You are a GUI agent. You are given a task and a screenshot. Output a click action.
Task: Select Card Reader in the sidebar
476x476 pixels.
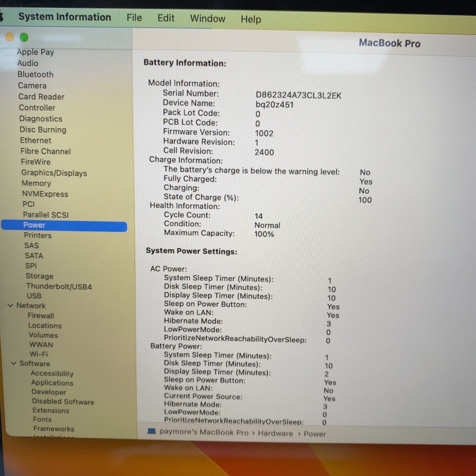42,96
